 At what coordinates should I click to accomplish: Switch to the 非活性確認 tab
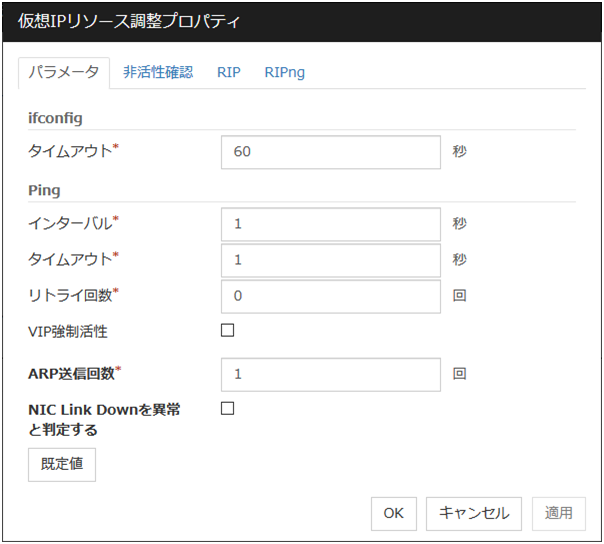(x=158, y=72)
